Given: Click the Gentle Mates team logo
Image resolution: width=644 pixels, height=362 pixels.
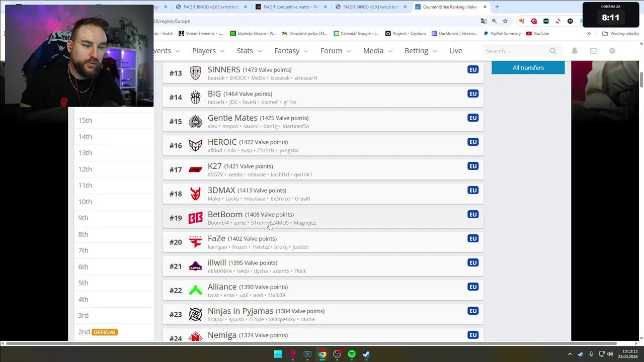Looking at the screenshot, I should pyautogui.click(x=195, y=121).
